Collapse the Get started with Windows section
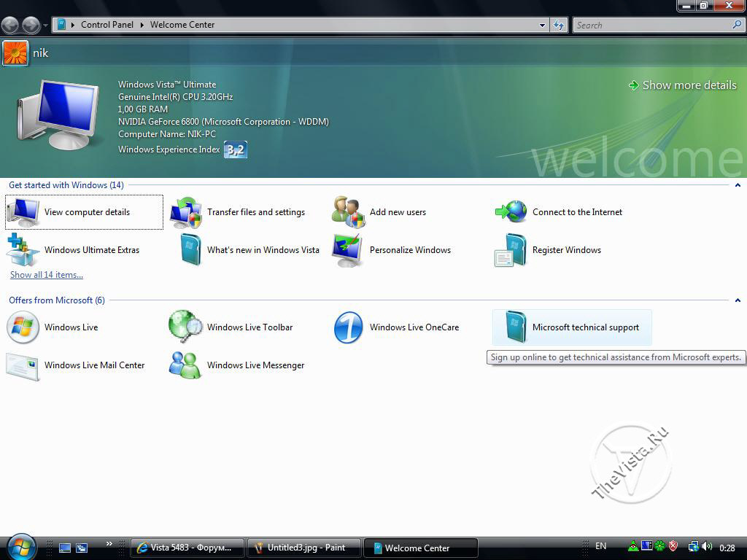This screenshot has width=747, height=560. 738,185
